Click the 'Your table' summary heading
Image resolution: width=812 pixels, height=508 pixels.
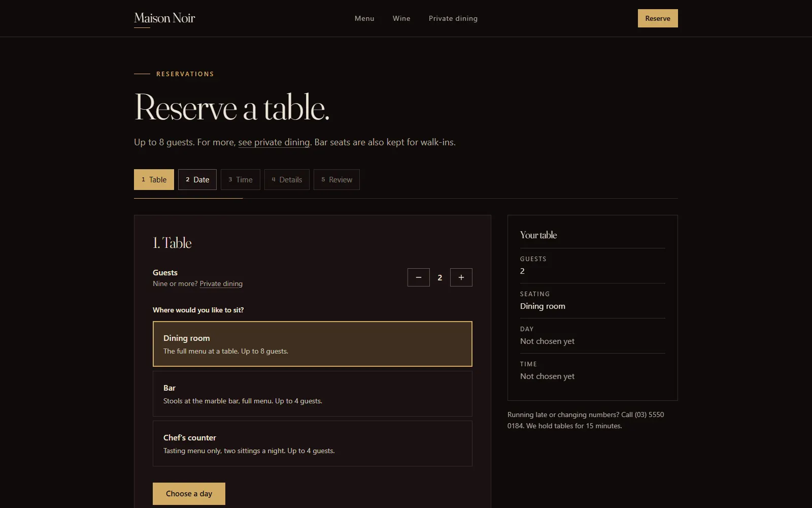coord(538,235)
